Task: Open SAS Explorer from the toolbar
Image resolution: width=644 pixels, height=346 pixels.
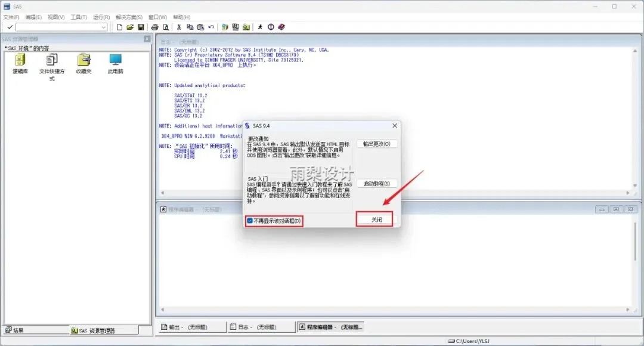Action: tap(236, 27)
